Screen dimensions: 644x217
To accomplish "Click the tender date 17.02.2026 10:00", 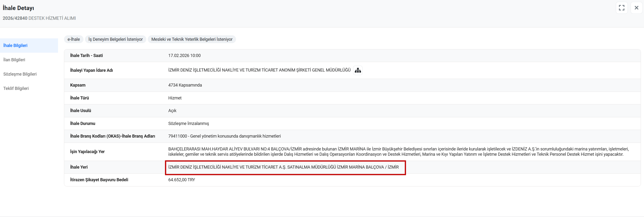I will pyautogui.click(x=184, y=56).
